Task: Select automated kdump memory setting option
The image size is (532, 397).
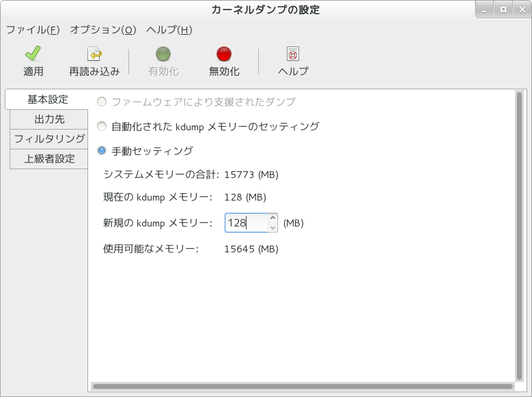Action: pos(102,126)
